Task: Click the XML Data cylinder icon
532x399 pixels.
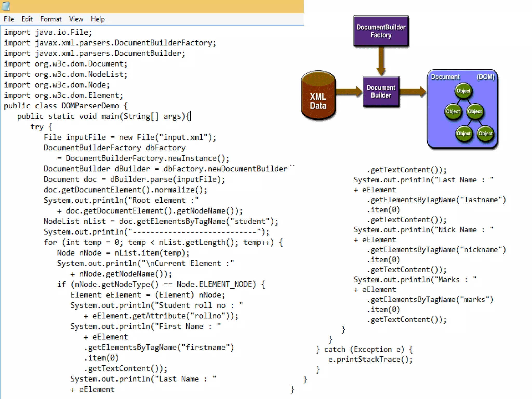Action: click(318, 96)
